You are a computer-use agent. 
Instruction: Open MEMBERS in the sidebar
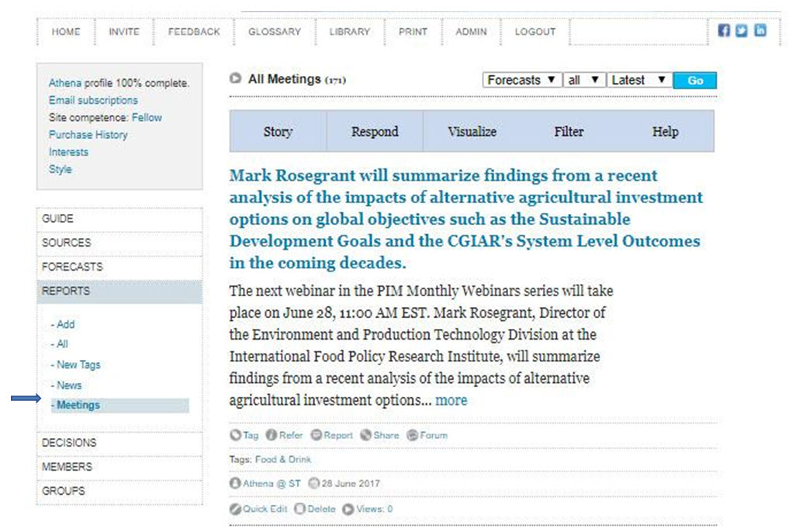119,467
